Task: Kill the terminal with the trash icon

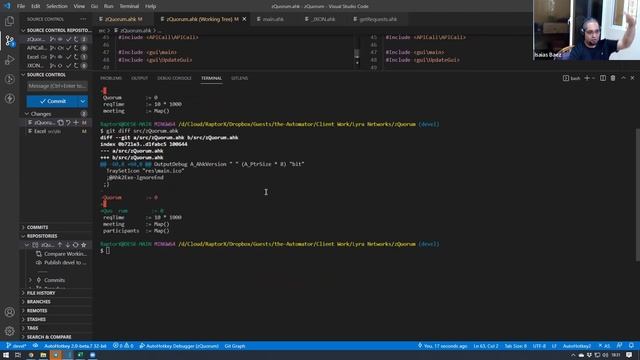Action: click(x=613, y=78)
